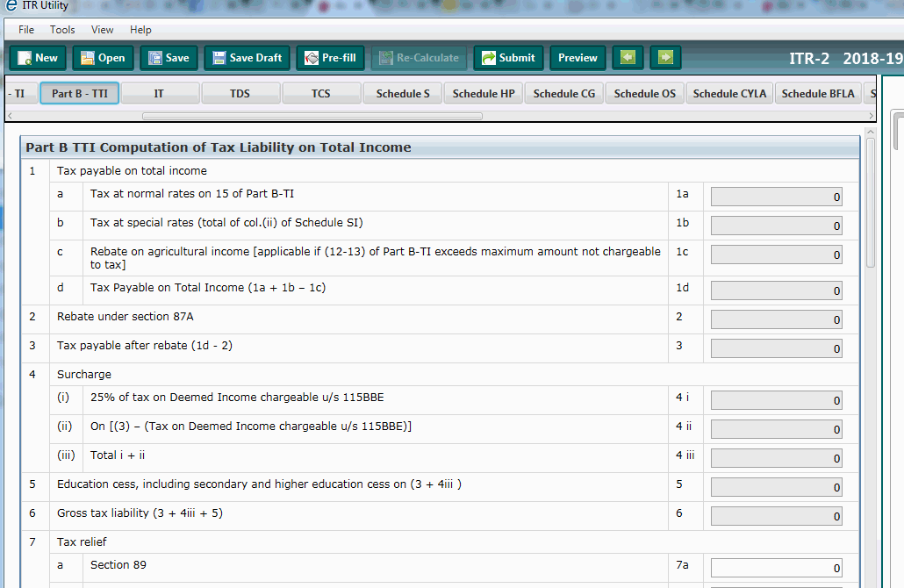Preview the tax return
This screenshot has width=904, height=588.
577,58
